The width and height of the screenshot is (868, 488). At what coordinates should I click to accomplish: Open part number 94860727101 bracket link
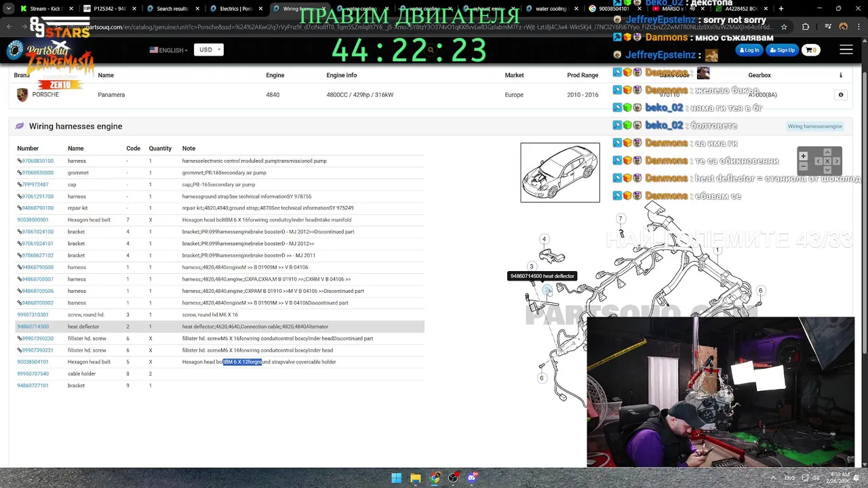coord(33,386)
